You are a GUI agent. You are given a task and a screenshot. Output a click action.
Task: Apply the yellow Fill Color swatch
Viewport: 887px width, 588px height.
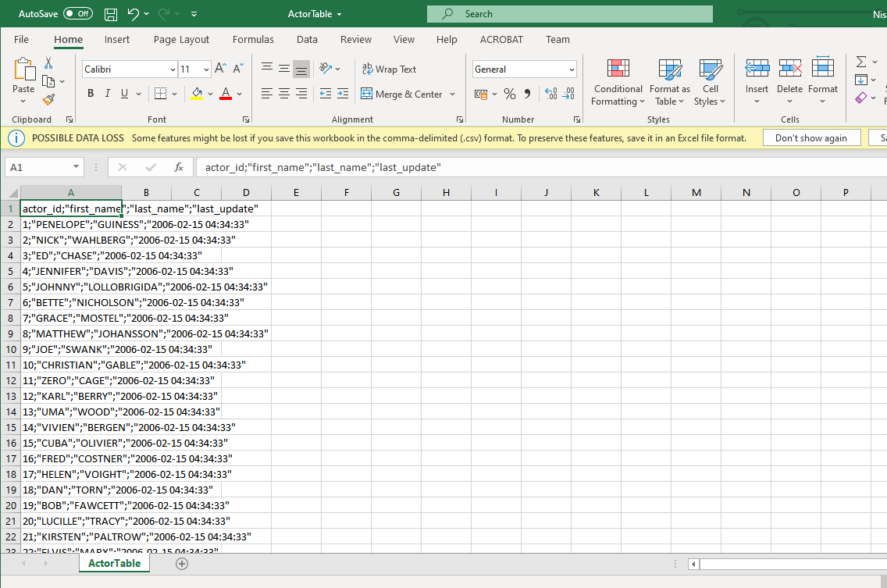point(197,94)
